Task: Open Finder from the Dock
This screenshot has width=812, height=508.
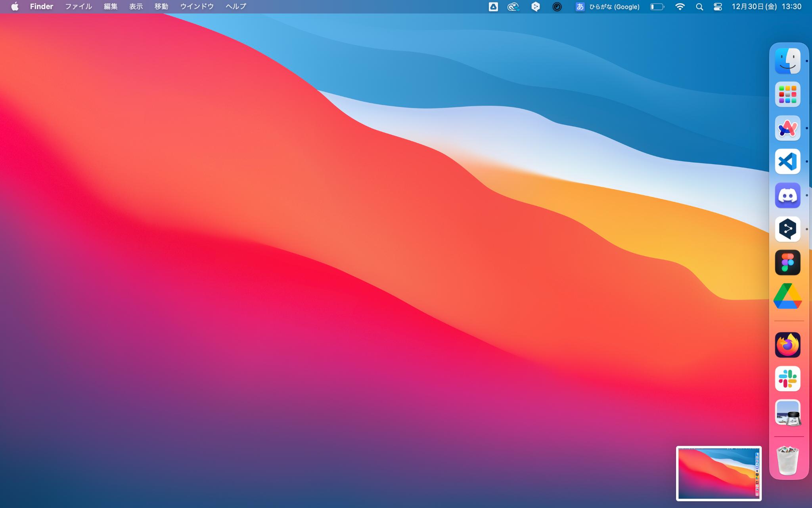Action: click(x=787, y=61)
